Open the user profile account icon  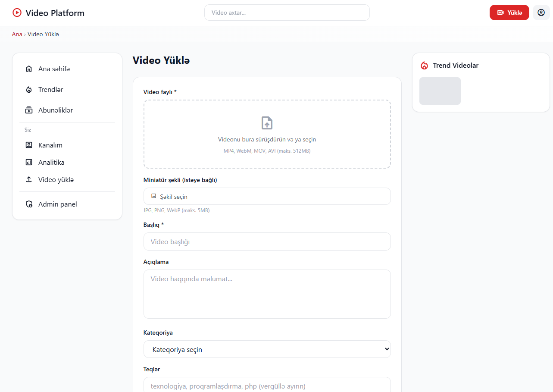pyautogui.click(x=541, y=13)
